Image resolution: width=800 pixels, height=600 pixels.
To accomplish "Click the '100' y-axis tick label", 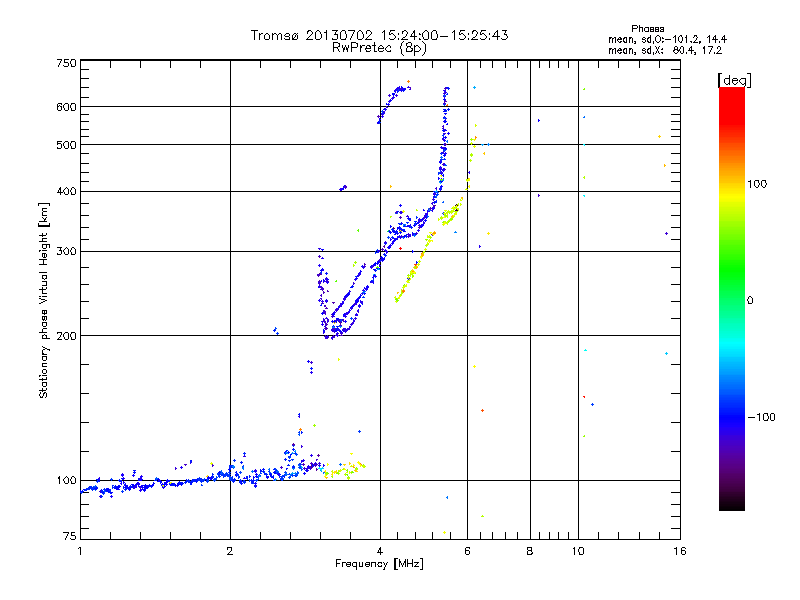I will point(66,480).
